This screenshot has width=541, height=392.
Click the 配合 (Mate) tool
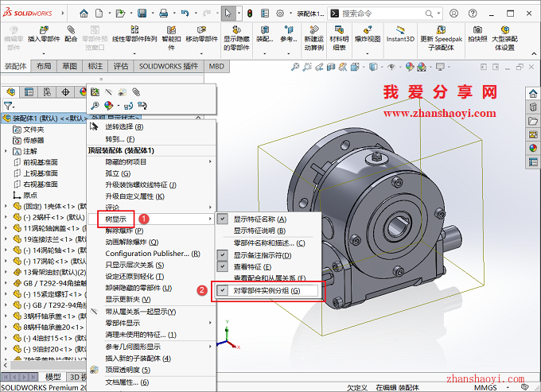(x=71, y=34)
